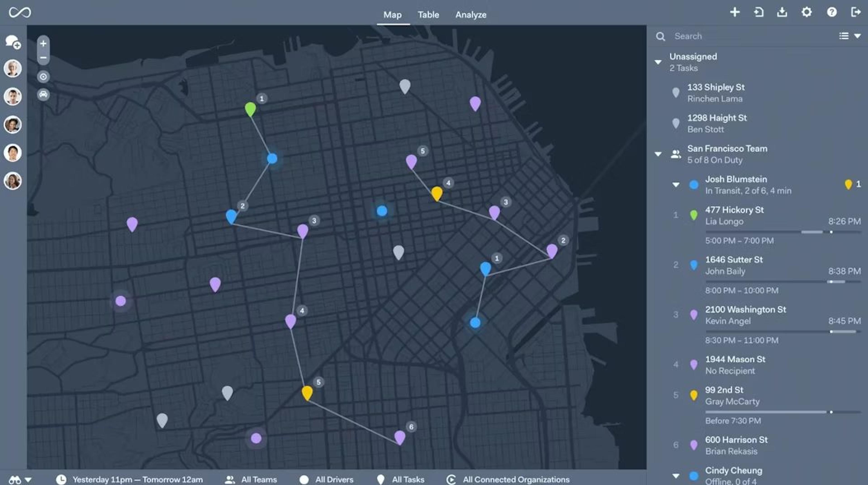868x485 pixels.
Task: Zoom in on the map
Action: coord(43,43)
